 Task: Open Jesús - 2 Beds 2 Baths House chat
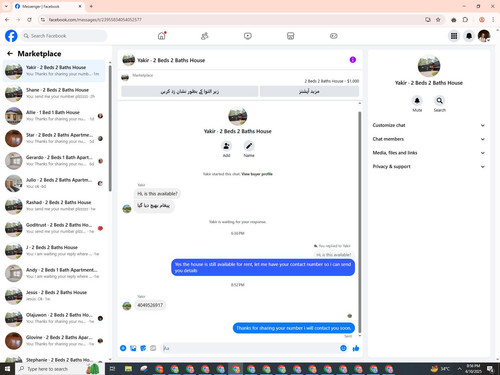point(54,296)
